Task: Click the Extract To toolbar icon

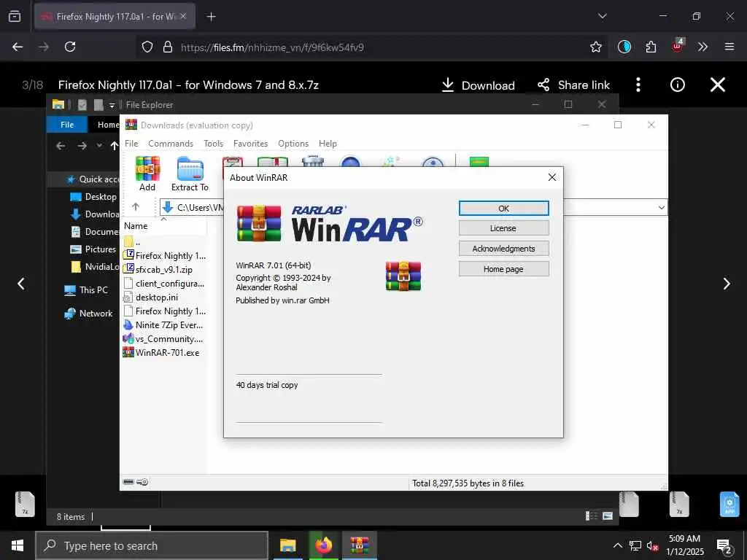Action: point(190,169)
